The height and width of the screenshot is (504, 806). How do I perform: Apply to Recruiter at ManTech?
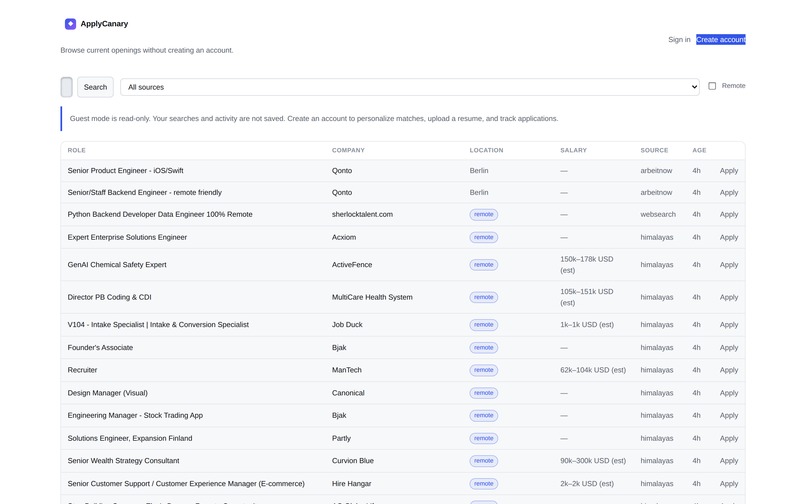tap(728, 370)
